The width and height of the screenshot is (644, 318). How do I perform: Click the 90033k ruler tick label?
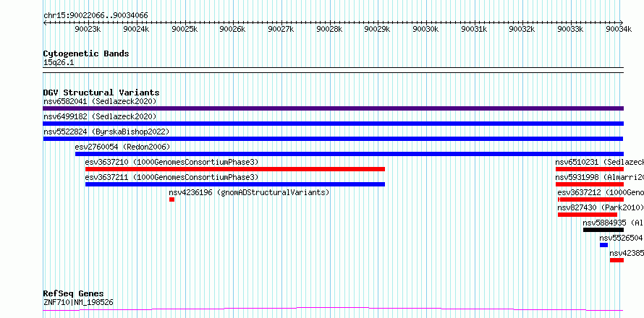point(570,29)
